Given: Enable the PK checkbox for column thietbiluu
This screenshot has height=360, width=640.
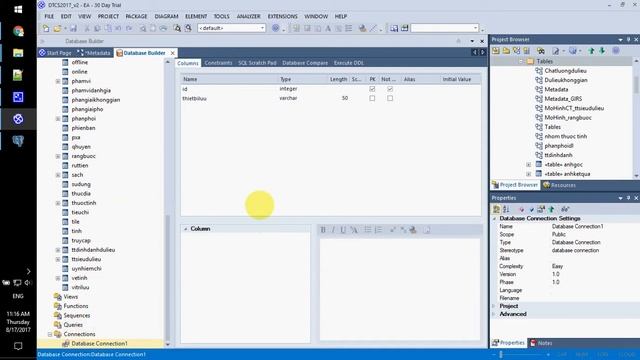Looking at the screenshot, I should pyautogui.click(x=372, y=98).
